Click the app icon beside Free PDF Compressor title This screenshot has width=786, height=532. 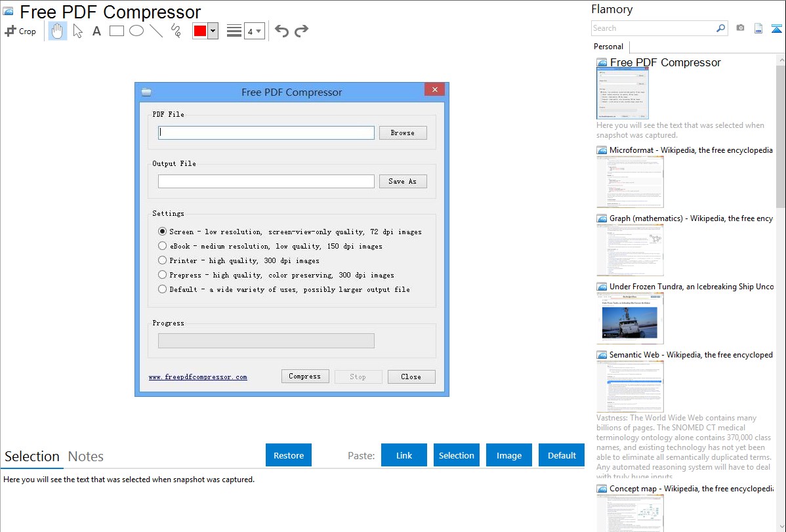pyautogui.click(x=8, y=11)
